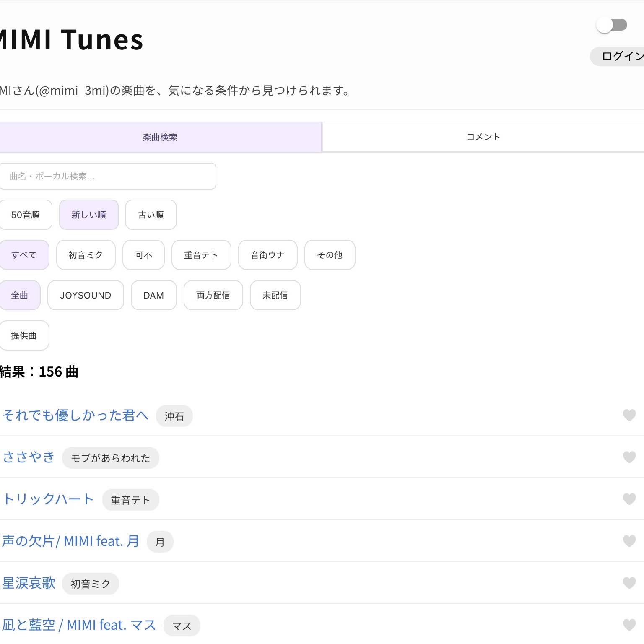Open song 星涙哀歌
Screen dimensions: 644x644
[29, 583]
